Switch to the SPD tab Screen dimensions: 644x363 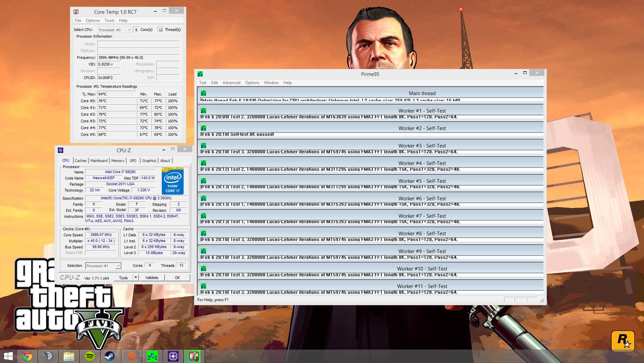133,161
